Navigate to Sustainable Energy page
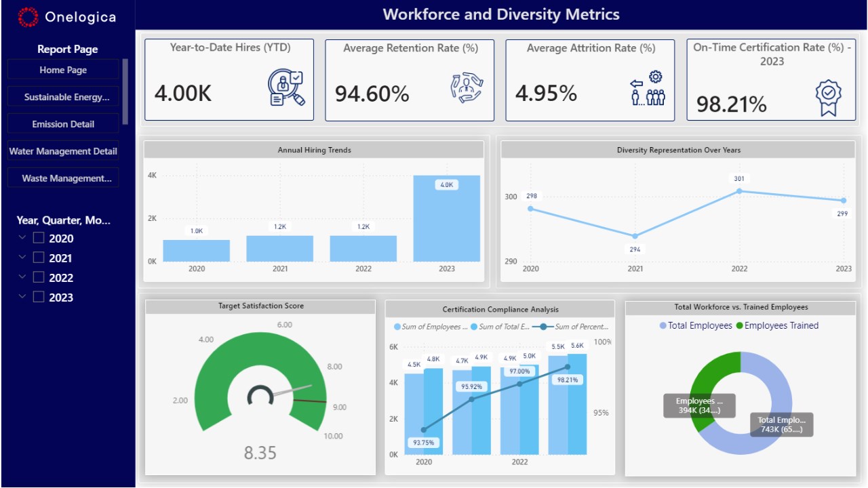Screen dimensions: 868x488 point(63,97)
